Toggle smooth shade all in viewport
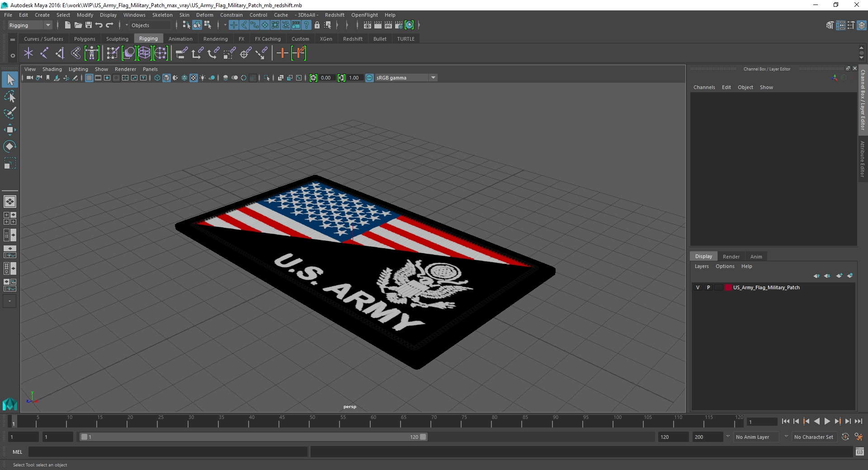The width and height of the screenshot is (868, 470). pyautogui.click(x=166, y=78)
